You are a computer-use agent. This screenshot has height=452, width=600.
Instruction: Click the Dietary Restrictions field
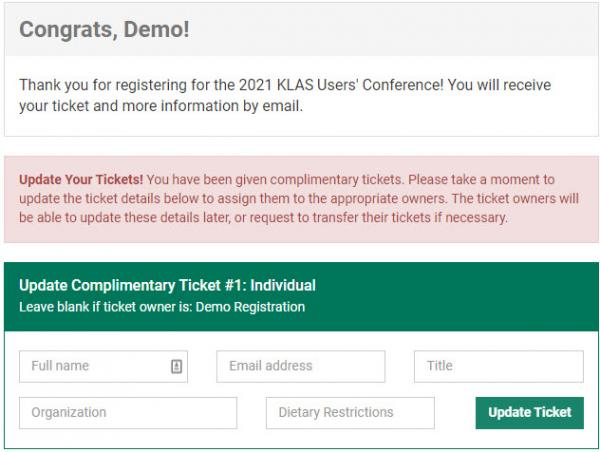pyautogui.click(x=350, y=412)
